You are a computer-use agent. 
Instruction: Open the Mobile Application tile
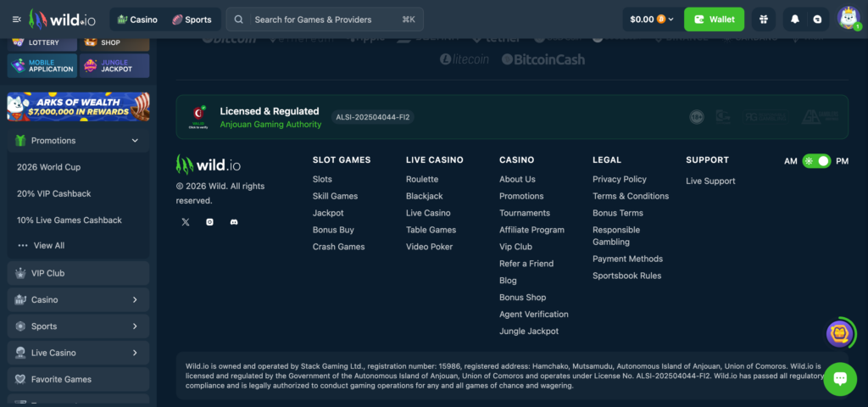tap(42, 66)
